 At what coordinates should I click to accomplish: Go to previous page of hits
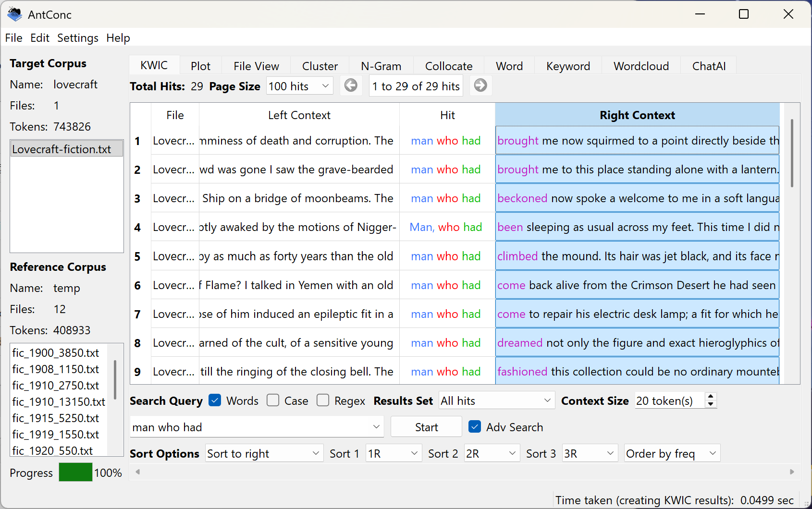[x=351, y=85]
